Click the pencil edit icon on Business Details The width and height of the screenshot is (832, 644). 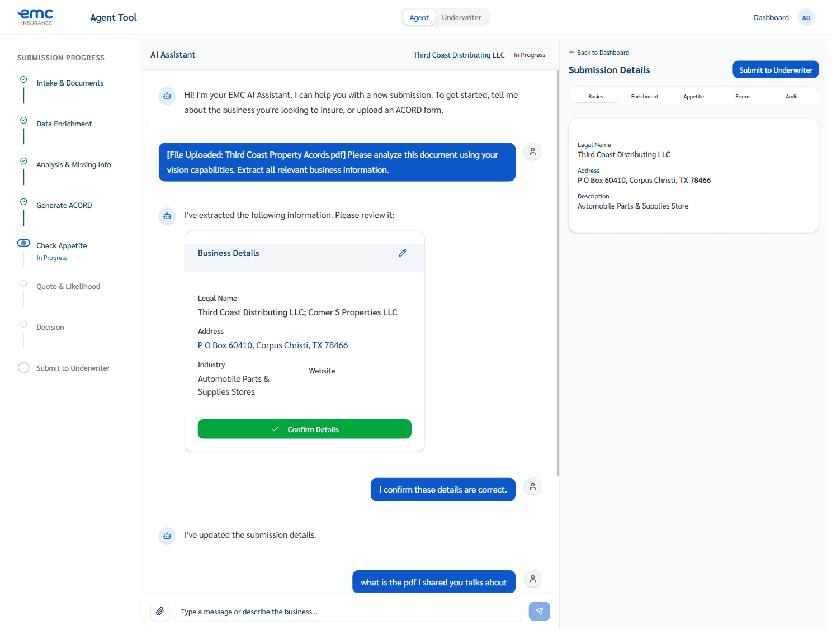pyautogui.click(x=403, y=253)
